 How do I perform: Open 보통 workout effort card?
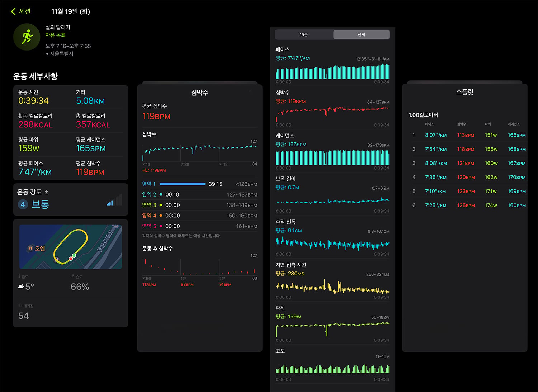(70, 199)
